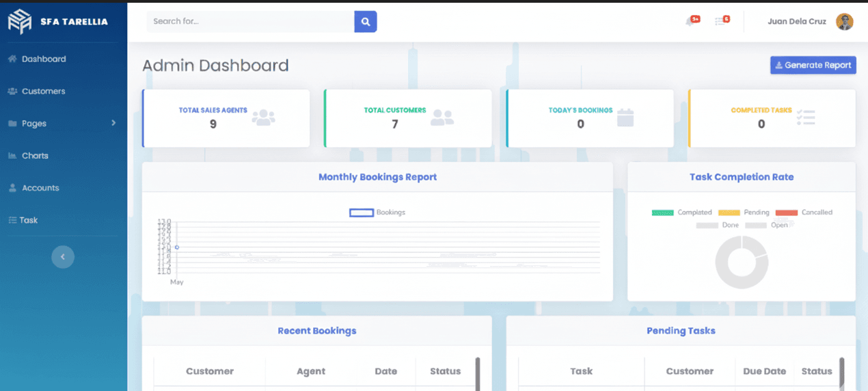
Task: Click the Status column header in Pending Tasks
Action: point(817,371)
